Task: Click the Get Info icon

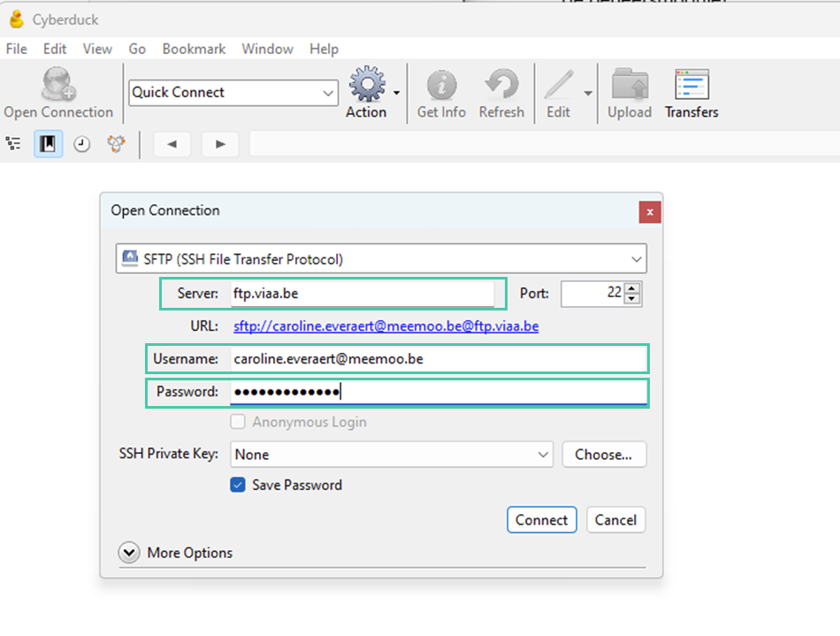Action: [441, 85]
